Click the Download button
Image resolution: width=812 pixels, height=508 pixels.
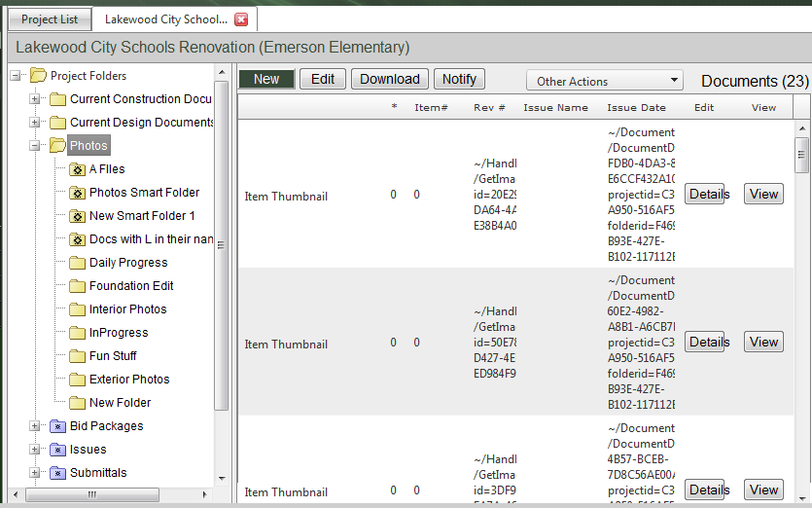(390, 79)
